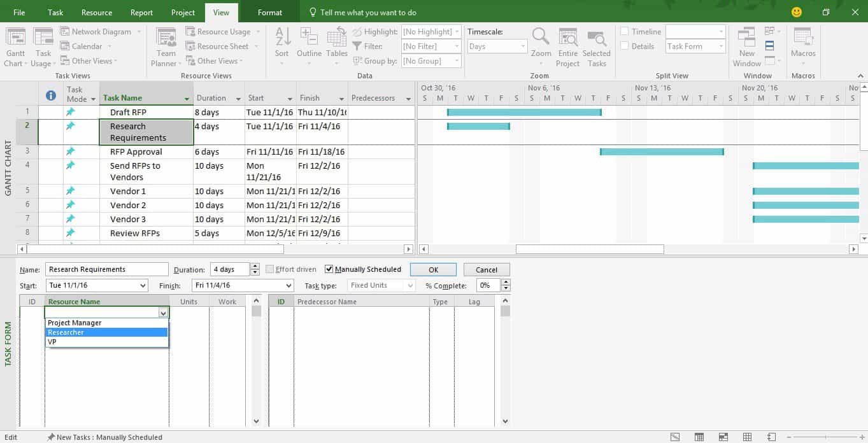Uncheck the Manually Scheduled checkbox

[x=329, y=269]
